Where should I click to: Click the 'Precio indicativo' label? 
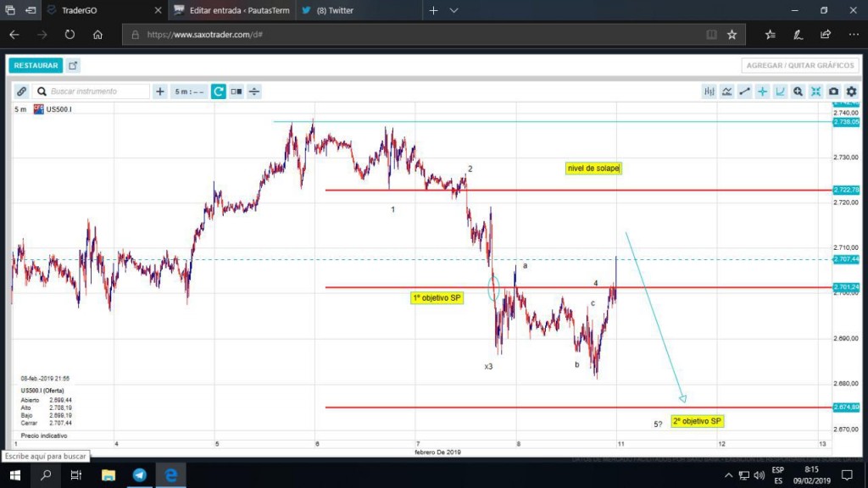click(44, 435)
